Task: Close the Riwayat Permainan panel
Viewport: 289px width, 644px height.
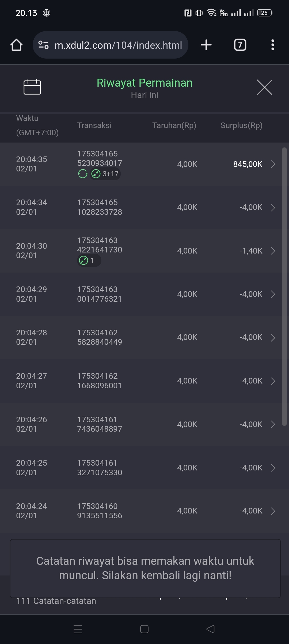Action: [x=264, y=87]
